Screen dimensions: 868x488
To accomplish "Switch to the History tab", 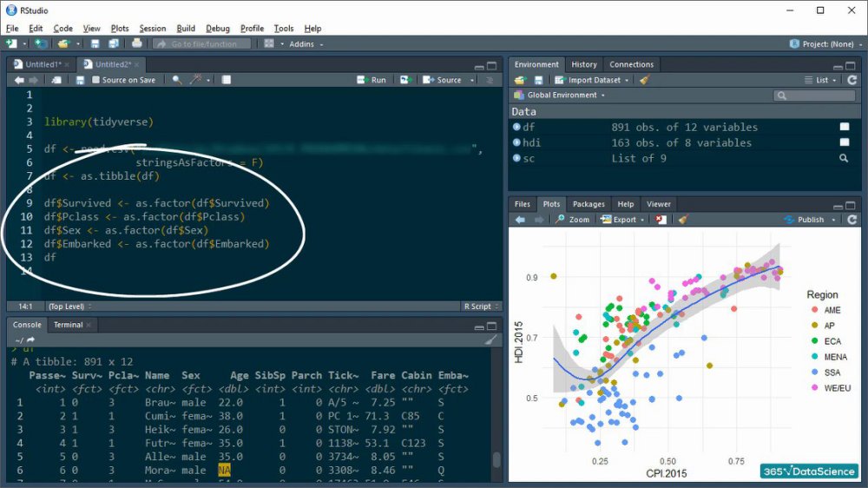I will coord(584,64).
